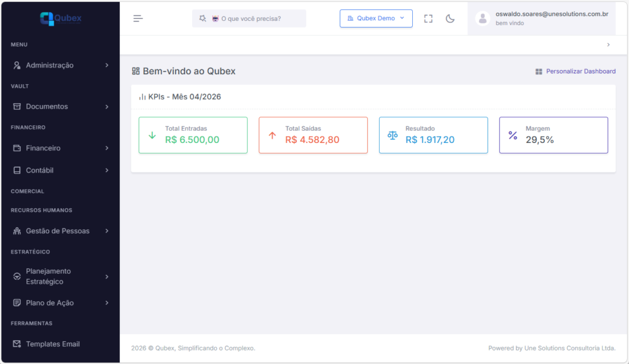Open Templates Email tool
Screen dimensions: 629x364
(x=53, y=344)
